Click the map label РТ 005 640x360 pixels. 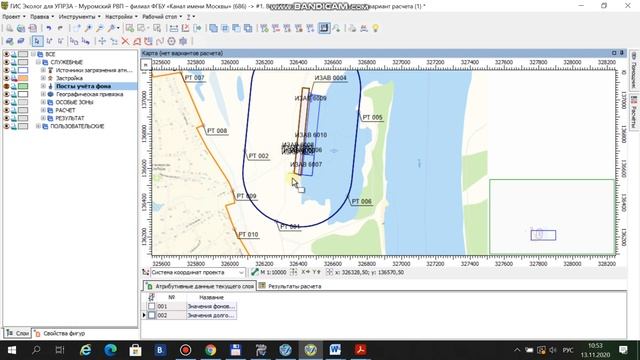(372, 118)
